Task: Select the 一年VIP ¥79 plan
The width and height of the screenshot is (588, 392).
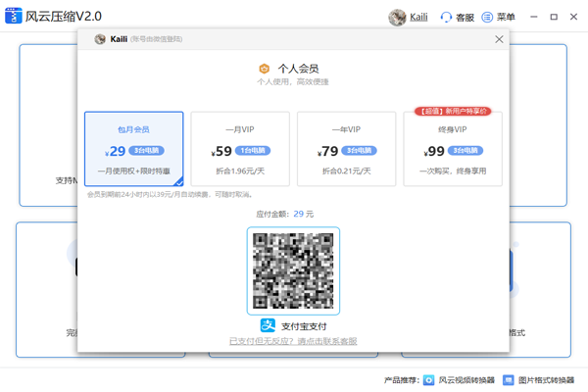Action: click(346, 149)
